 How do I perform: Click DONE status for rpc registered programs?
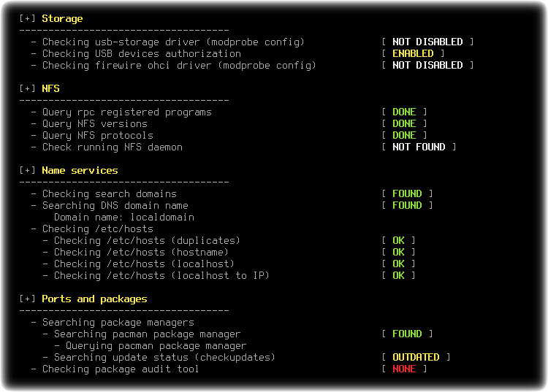(404, 112)
